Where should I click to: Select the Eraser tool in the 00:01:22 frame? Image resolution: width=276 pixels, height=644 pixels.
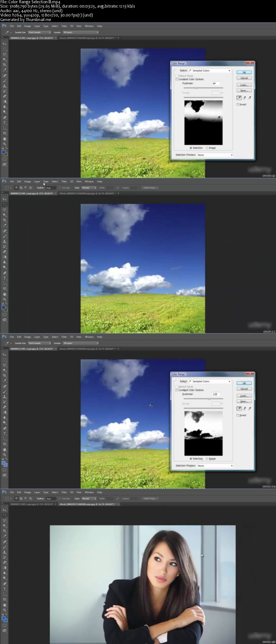pos(5,252)
